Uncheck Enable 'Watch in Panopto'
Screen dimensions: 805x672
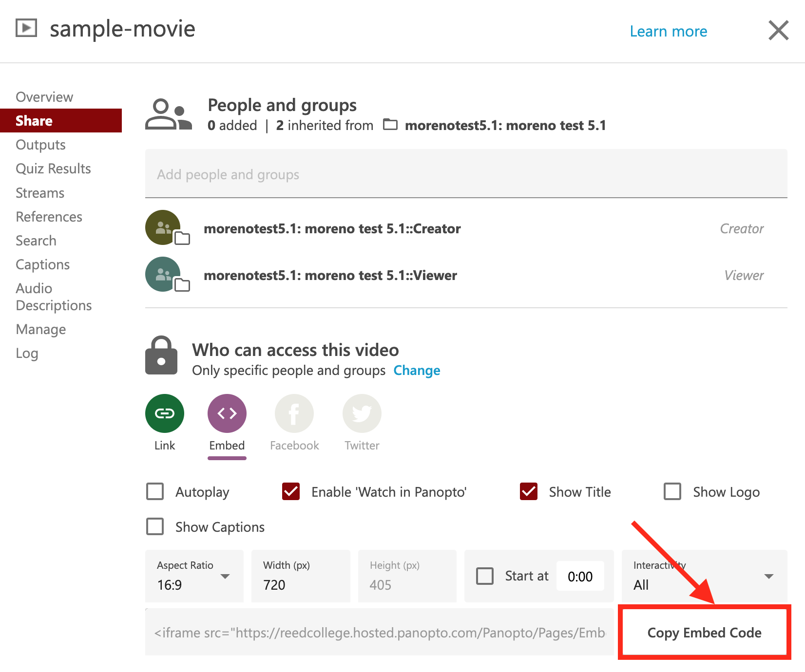pos(291,491)
